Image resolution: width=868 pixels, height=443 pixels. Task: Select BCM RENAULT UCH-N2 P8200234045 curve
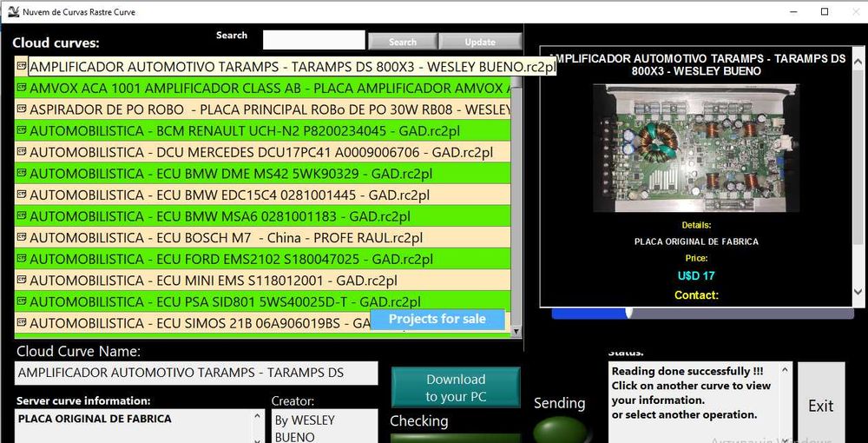click(262, 130)
